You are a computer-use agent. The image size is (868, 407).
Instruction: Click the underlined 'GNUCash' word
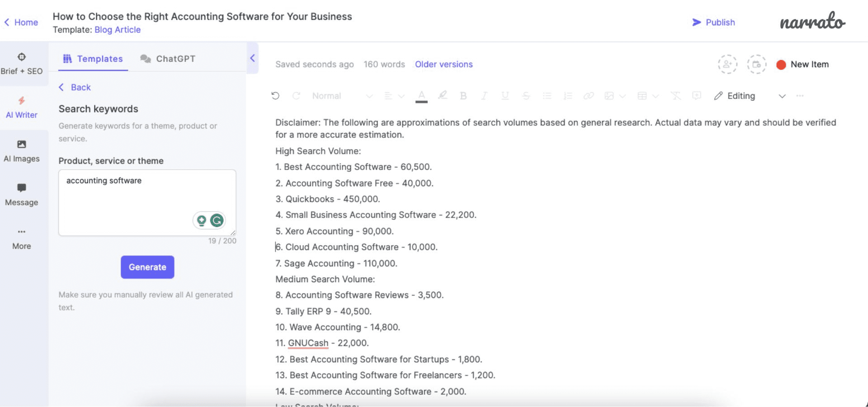[308, 343]
